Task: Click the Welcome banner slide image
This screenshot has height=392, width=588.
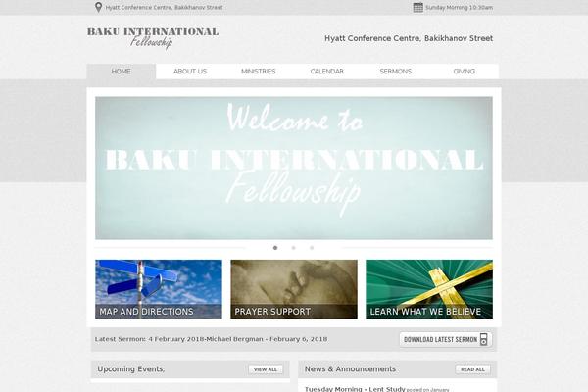Action: pyautogui.click(x=294, y=168)
